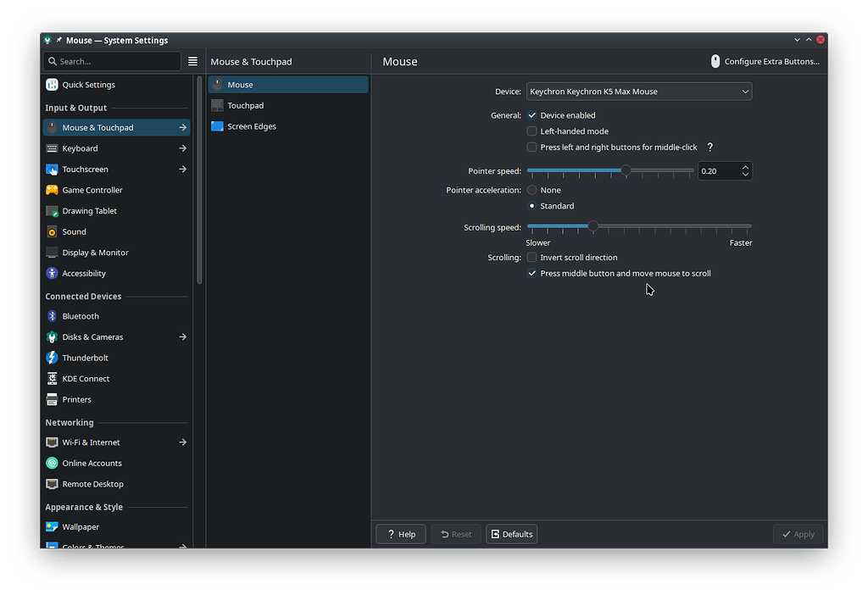Open the Wallpaper settings page

[x=79, y=526]
